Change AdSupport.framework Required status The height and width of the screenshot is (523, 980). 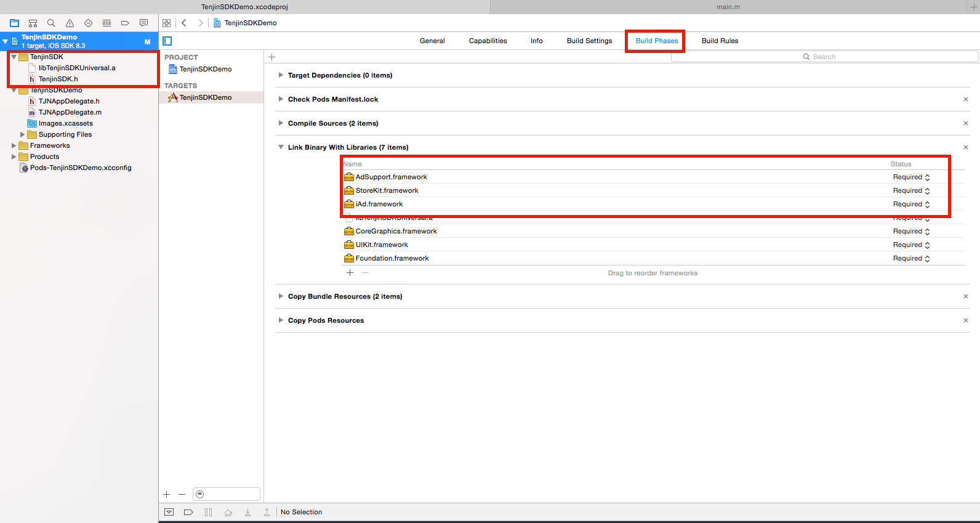[912, 177]
